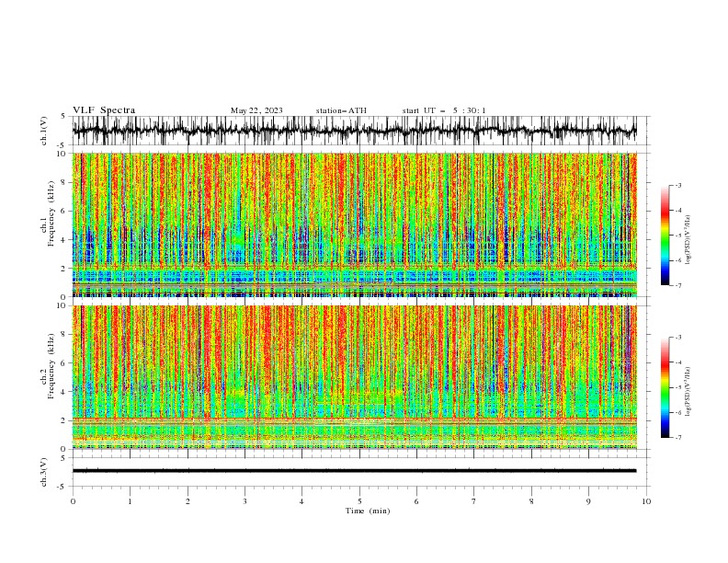The height and width of the screenshot is (563, 728).
Task: Click time axis tick label "6"
Action: 416,501
